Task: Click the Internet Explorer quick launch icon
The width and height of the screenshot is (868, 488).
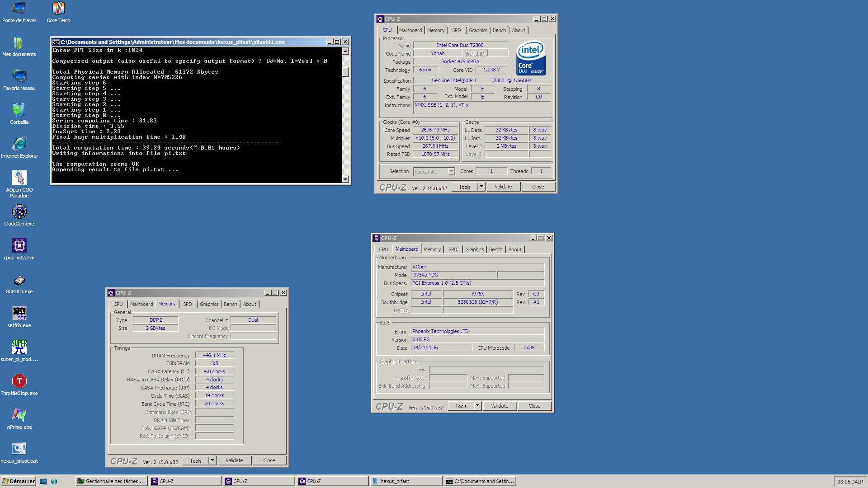Action: [x=54, y=481]
